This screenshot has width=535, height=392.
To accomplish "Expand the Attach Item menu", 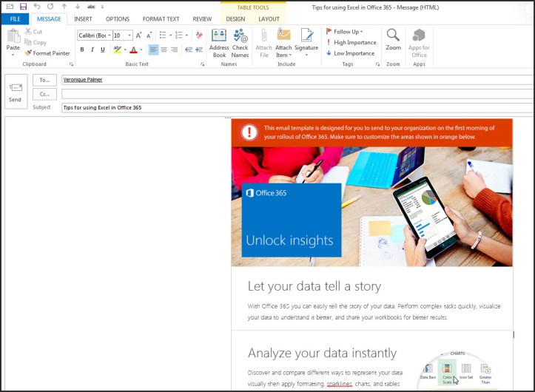I will tap(283, 52).
